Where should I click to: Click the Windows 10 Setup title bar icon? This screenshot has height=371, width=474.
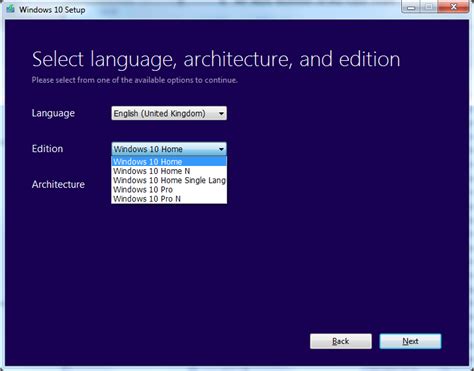coord(11,9)
